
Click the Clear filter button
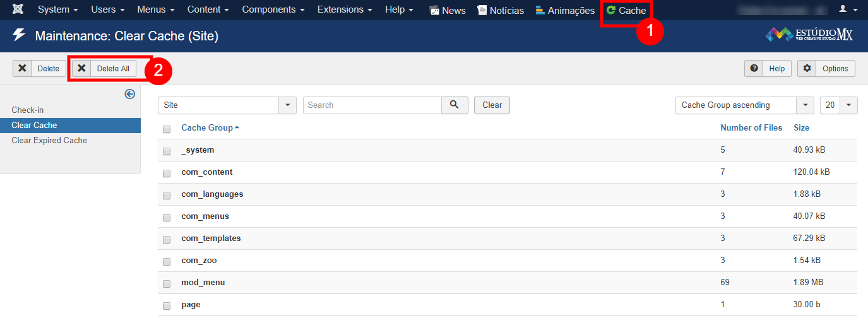[492, 105]
